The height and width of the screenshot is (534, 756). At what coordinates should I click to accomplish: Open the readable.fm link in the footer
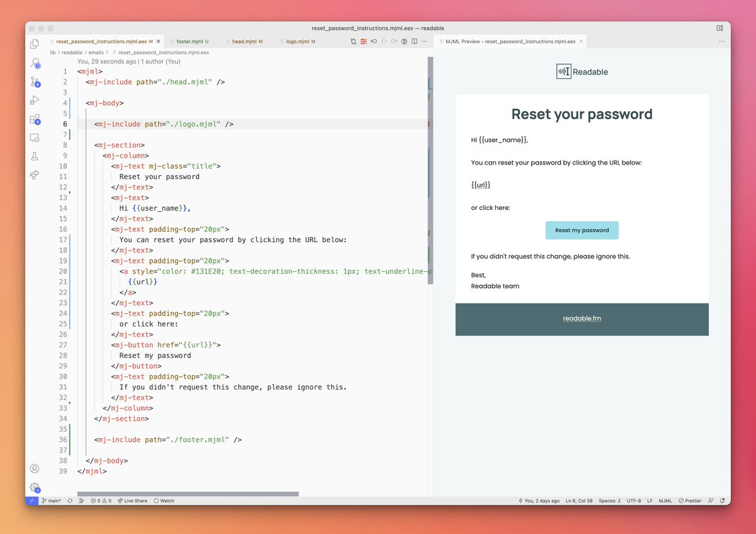coord(581,318)
